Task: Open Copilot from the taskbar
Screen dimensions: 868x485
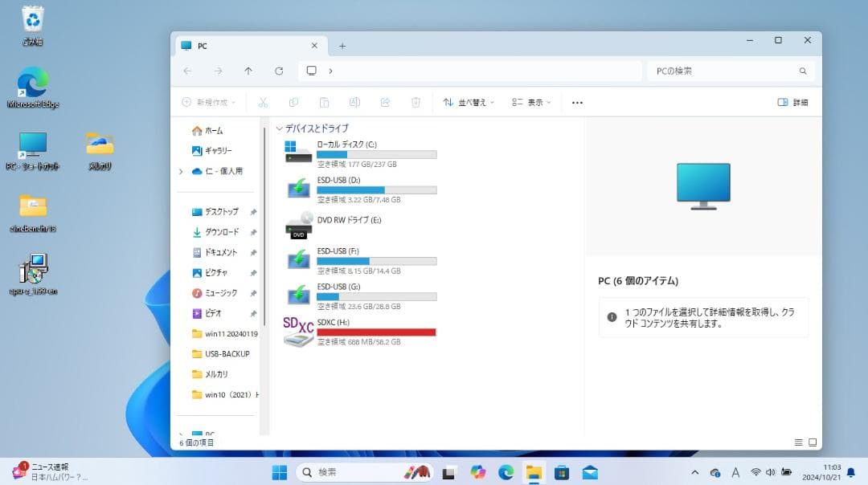Action: pos(477,472)
